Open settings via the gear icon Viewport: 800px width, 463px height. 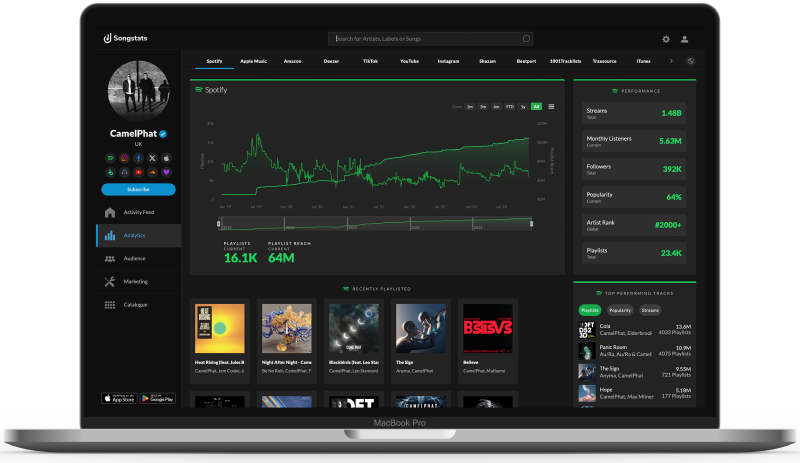click(666, 39)
